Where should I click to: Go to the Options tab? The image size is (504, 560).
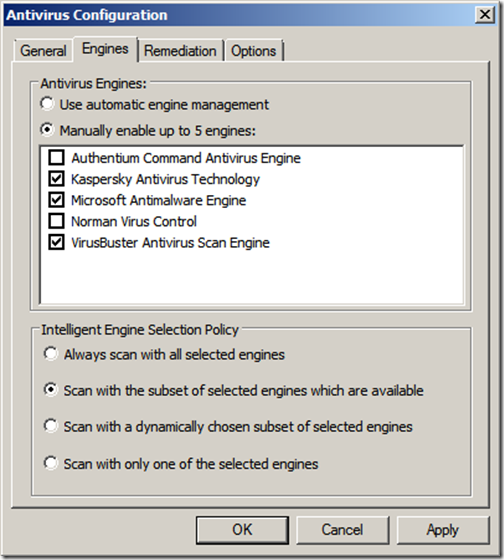click(x=254, y=51)
